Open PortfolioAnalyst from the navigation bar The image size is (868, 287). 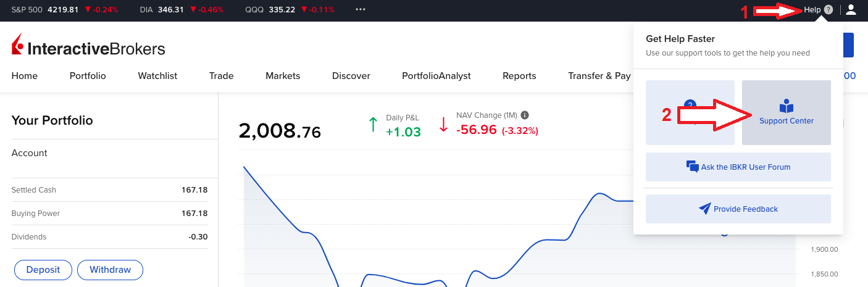coord(436,76)
